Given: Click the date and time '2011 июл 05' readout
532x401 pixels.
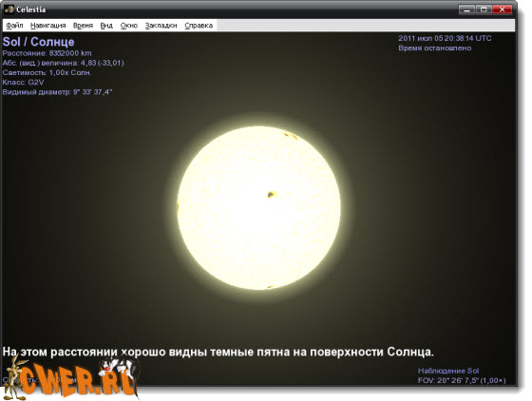Looking at the screenshot, I should pyautogui.click(x=445, y=38).
